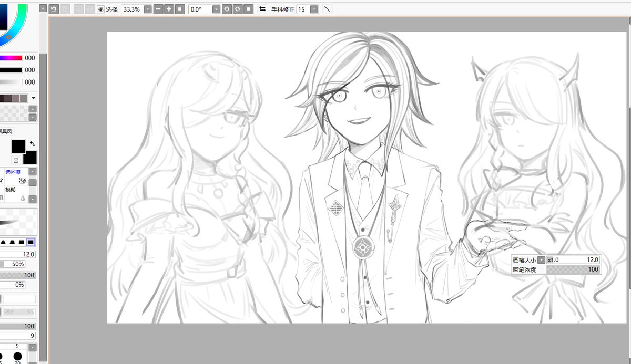631x364 pixels.
Task: Collapse the toolbar with the small up arrow
Action: [x=43, y=9]
